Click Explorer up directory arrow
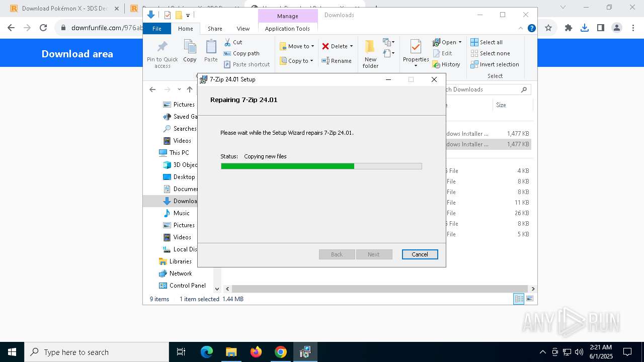The width and height of the screenshot is (644, 362). point(190,89)
